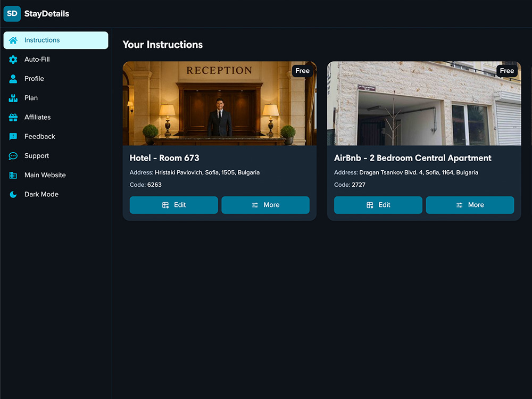The height and width of the screenshot is (399, 532).
Task: Edit the AirBnb 2 Bedroom Central Apartment instruction
Action: tap(378, 205)
